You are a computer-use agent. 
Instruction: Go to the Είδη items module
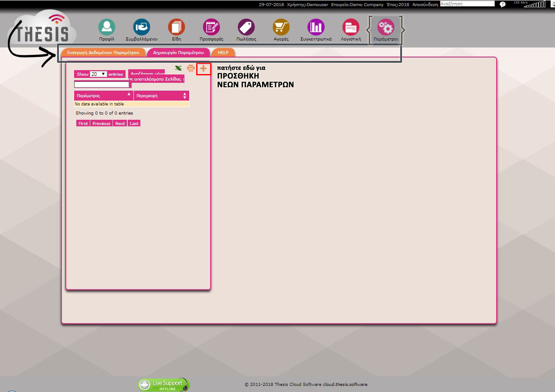click(x=177, y=27)
